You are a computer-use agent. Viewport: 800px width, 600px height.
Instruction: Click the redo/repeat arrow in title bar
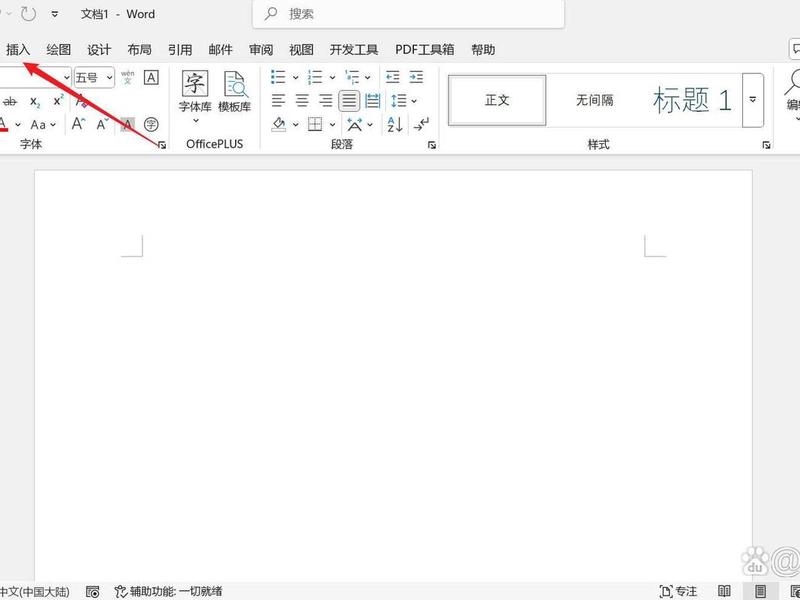tap(28, 14)
